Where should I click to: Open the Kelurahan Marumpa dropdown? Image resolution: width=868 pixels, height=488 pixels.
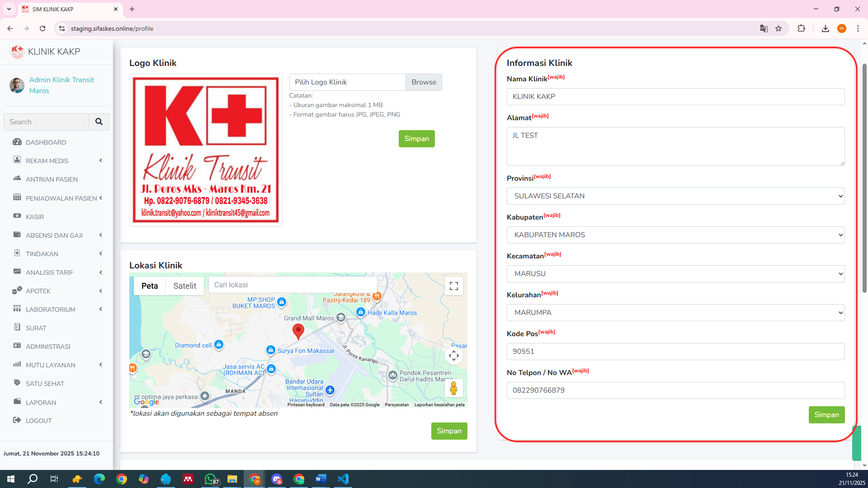click(675, 313)
